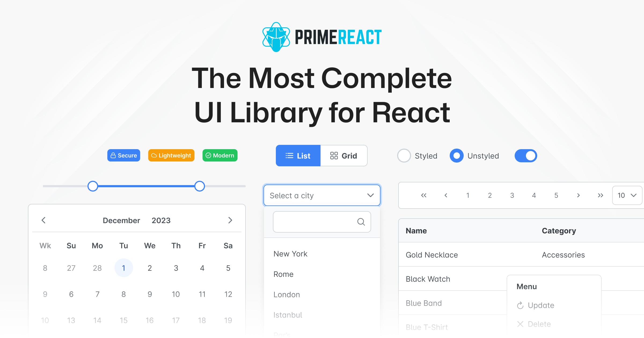Navigate to next month on calendar
Screen dimensions: 644x338
(x=230, y=220)
